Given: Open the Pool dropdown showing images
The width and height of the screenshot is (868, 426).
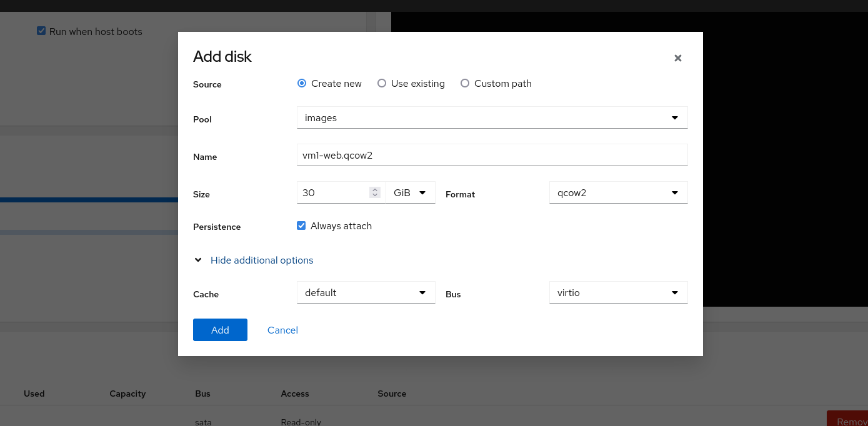Looking at the screenshot, I should 492,117.
